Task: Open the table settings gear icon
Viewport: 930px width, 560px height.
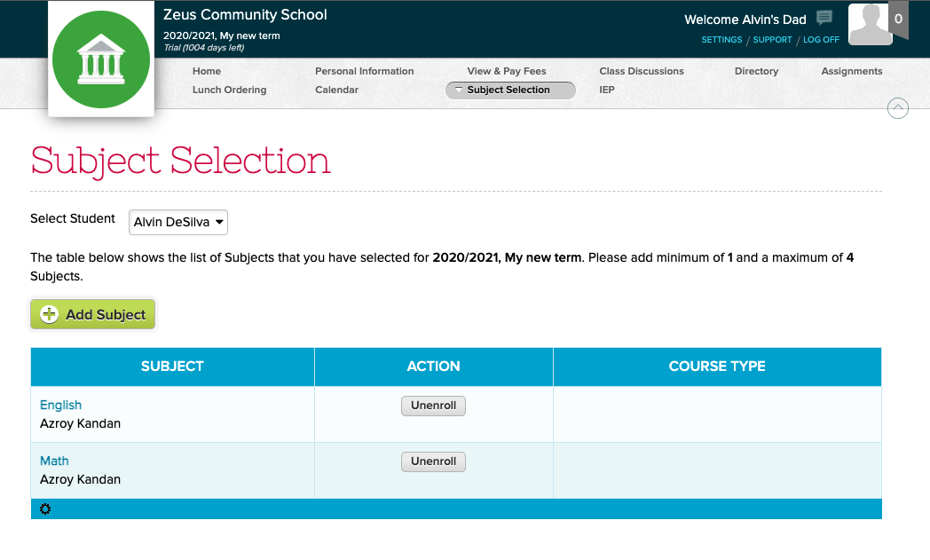Action: [45, 509]
